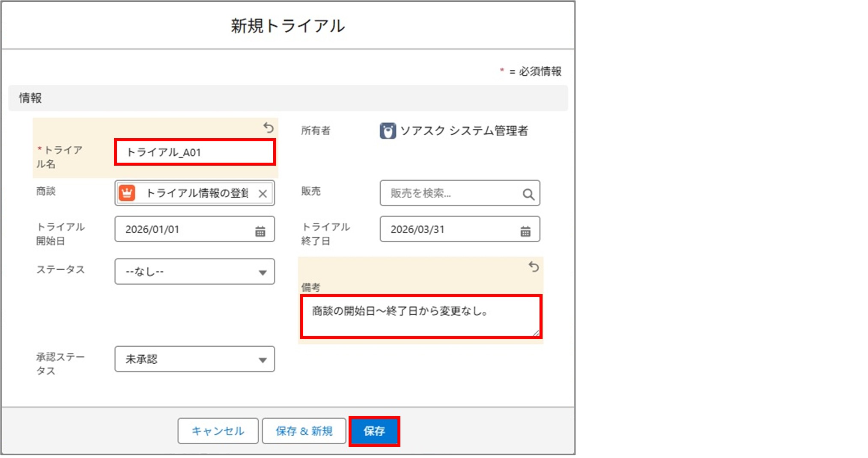
Task: Click the opportunity record icon in 商談 field
Action: [127, 193]
